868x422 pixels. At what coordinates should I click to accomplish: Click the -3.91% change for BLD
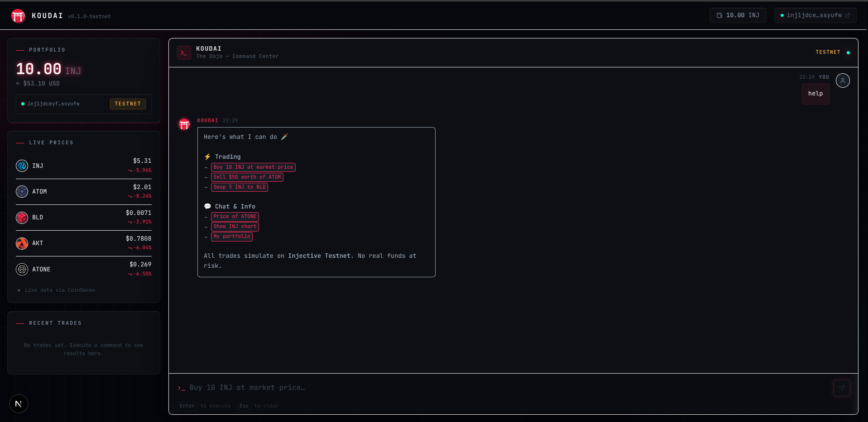(140, 222)
